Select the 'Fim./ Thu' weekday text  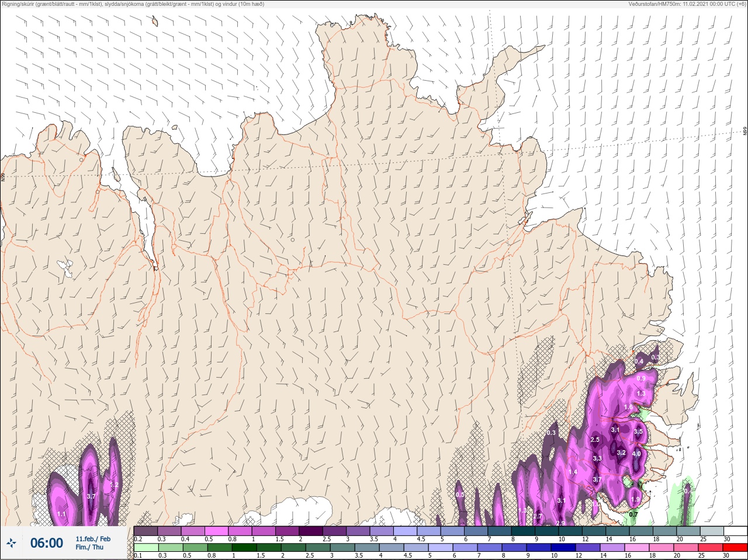click(89, 547)
